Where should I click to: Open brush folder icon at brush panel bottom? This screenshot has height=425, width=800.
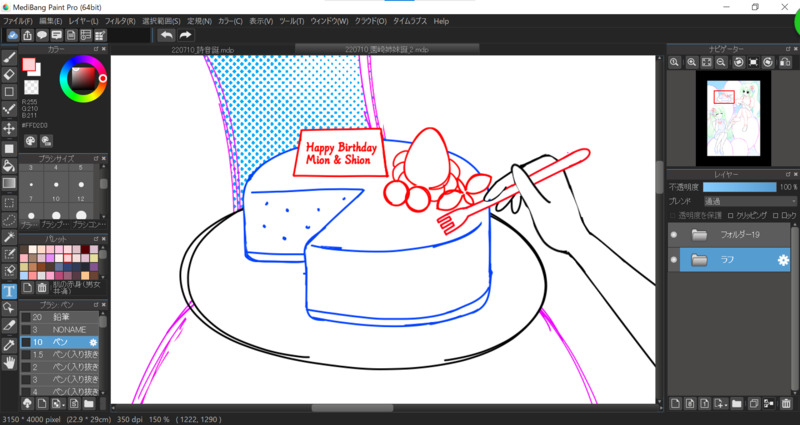click(x=89, y=404)
